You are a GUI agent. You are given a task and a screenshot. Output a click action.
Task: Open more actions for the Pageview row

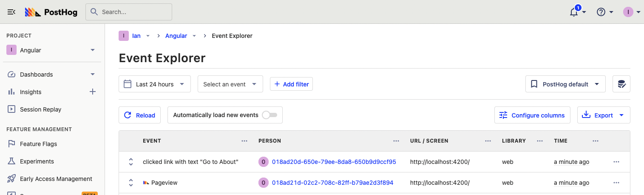(616, 183)
